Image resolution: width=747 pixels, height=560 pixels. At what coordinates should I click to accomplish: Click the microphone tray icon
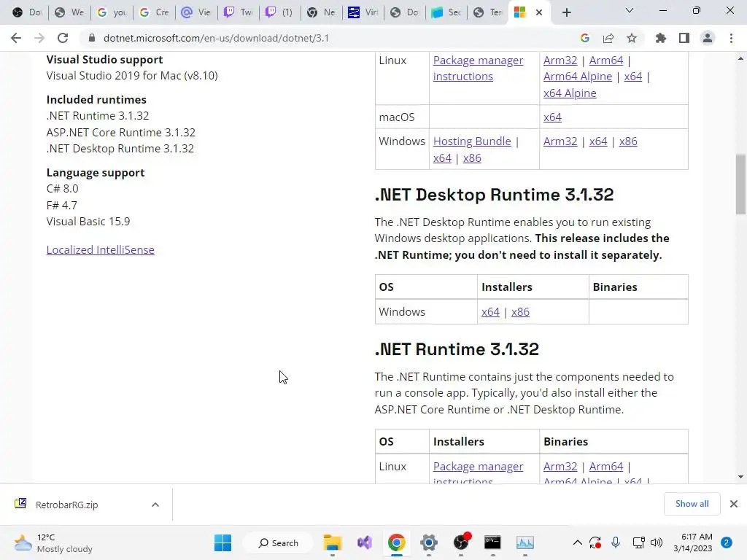pos(616,542)
